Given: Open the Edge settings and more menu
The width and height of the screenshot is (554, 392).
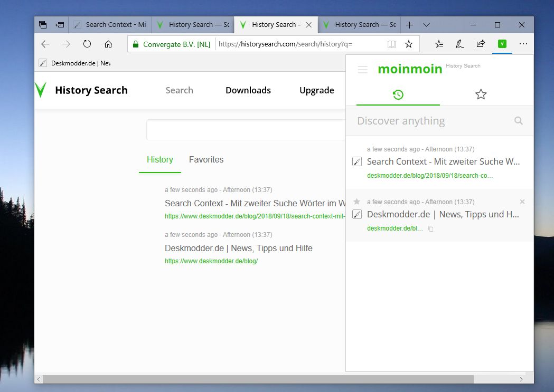Looking at the screenshot, I should pyautogui.click(x=523, y=44).
